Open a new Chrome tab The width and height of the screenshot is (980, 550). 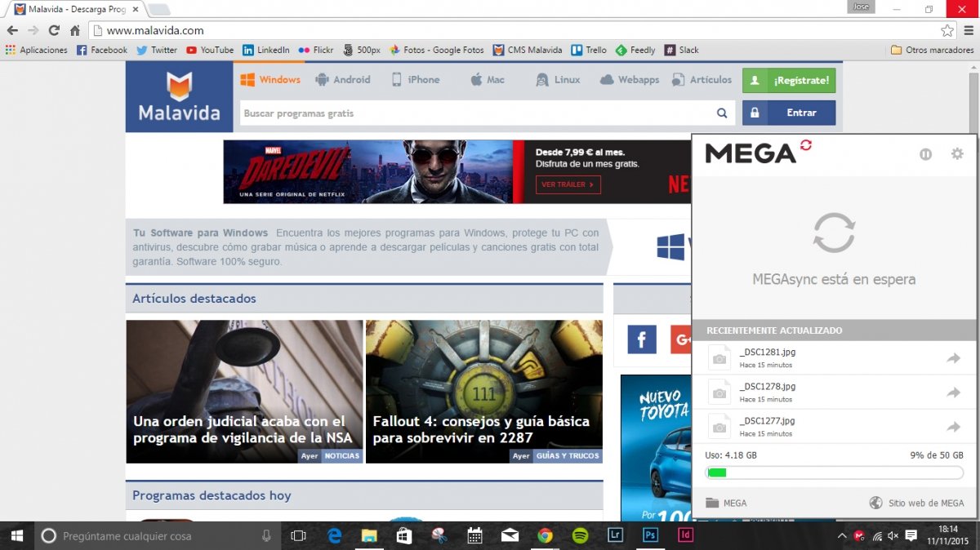[158, 9]
